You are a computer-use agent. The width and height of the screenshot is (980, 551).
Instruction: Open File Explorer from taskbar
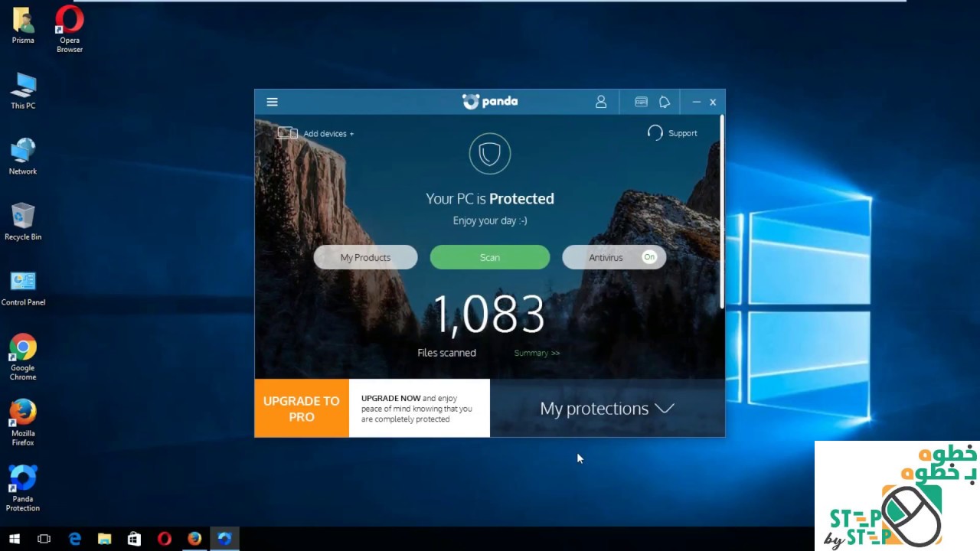coord(104,539)
